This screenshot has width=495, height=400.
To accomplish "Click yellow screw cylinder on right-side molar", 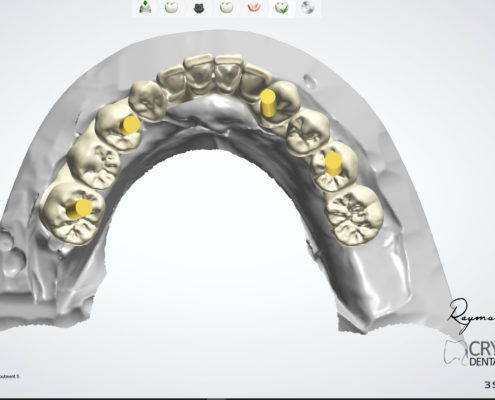I will click(x=333, y=163).
